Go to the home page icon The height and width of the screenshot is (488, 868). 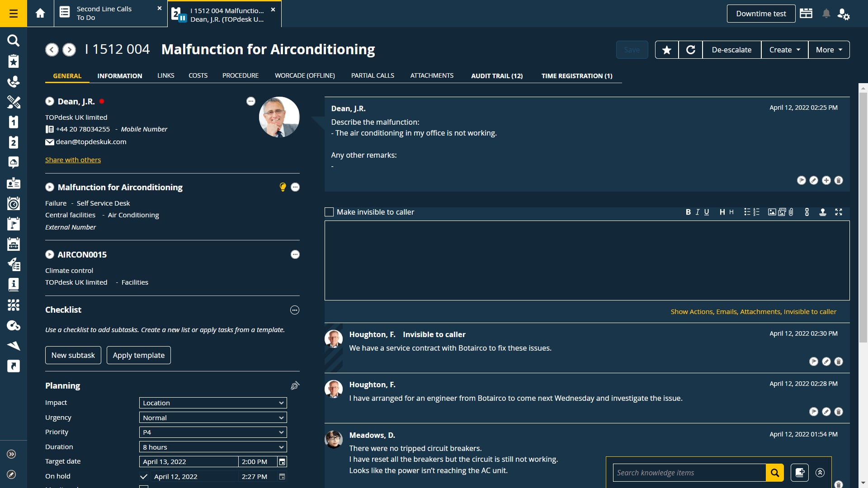40,14
